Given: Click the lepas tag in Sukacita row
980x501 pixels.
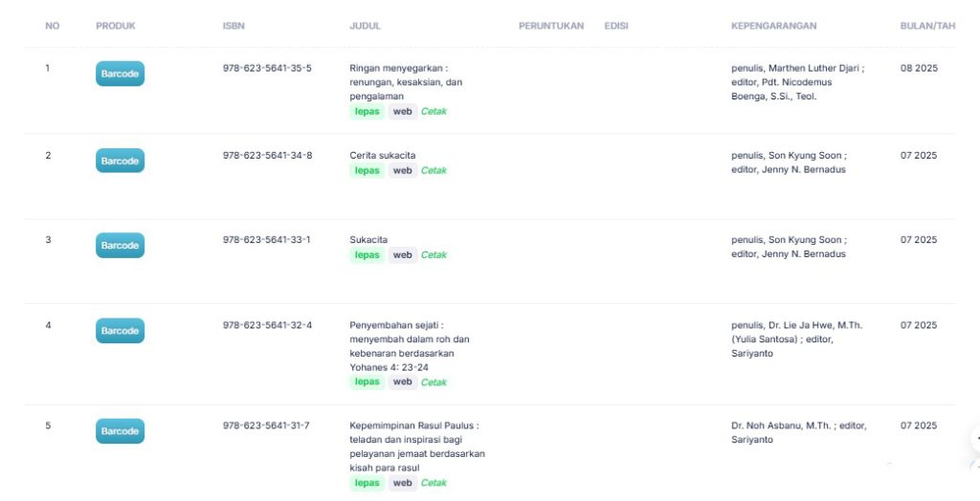Looking at the screenshot, I should click(367, 255).
